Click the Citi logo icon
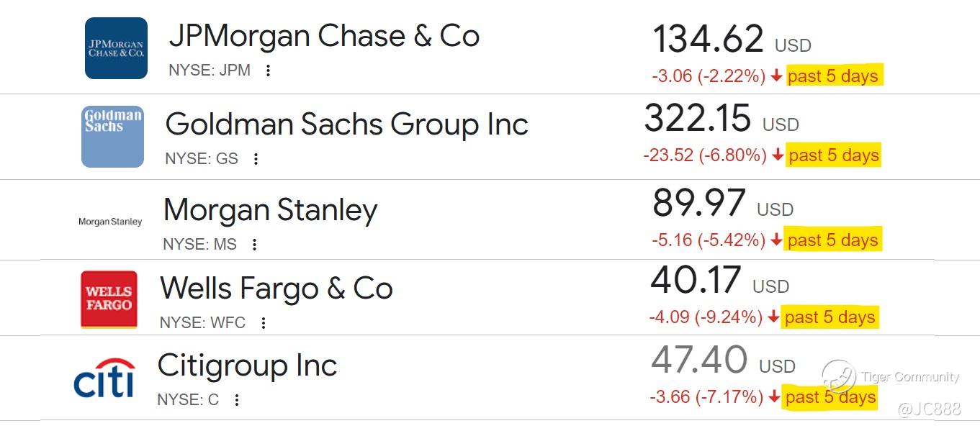Viewport: 980px width, 431px height. click(x=104, y=378)
